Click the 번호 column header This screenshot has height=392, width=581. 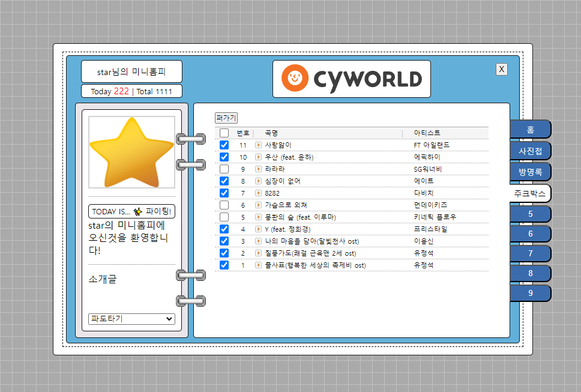pos(243,133)
